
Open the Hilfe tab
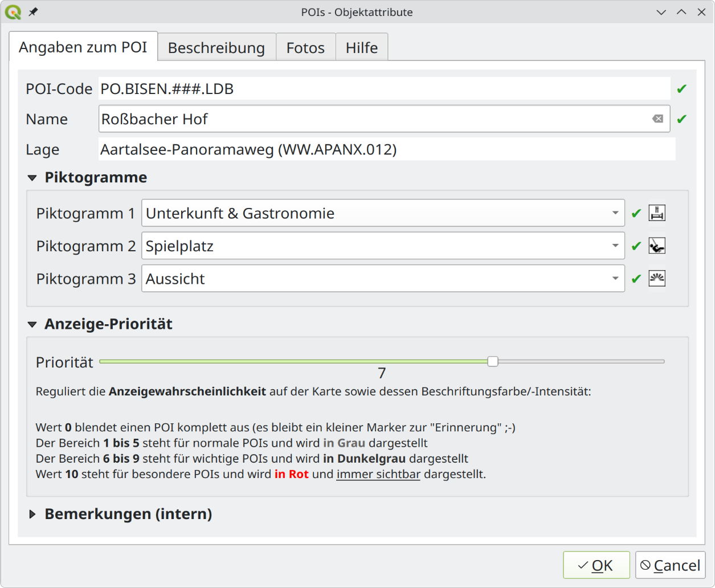click(x=362, y=48)
